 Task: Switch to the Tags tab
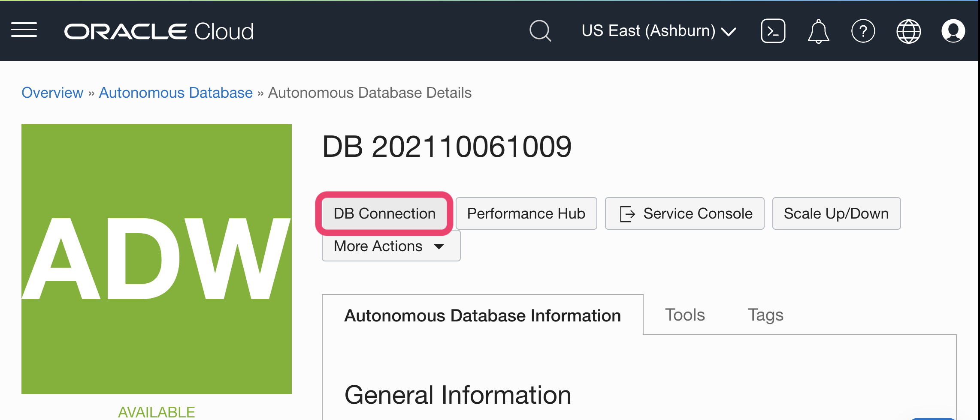(765, 315)
